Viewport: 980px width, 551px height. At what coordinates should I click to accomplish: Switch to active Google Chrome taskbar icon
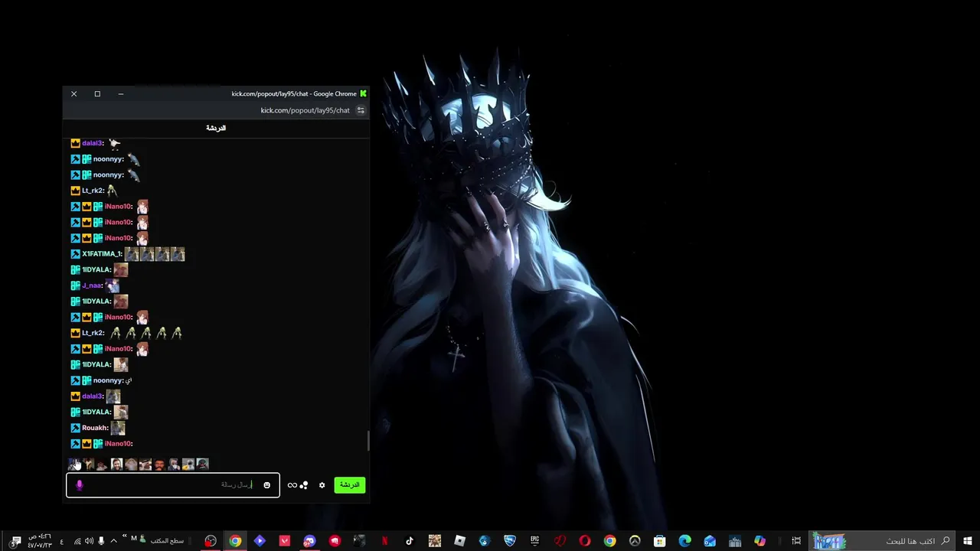[235, 541]
